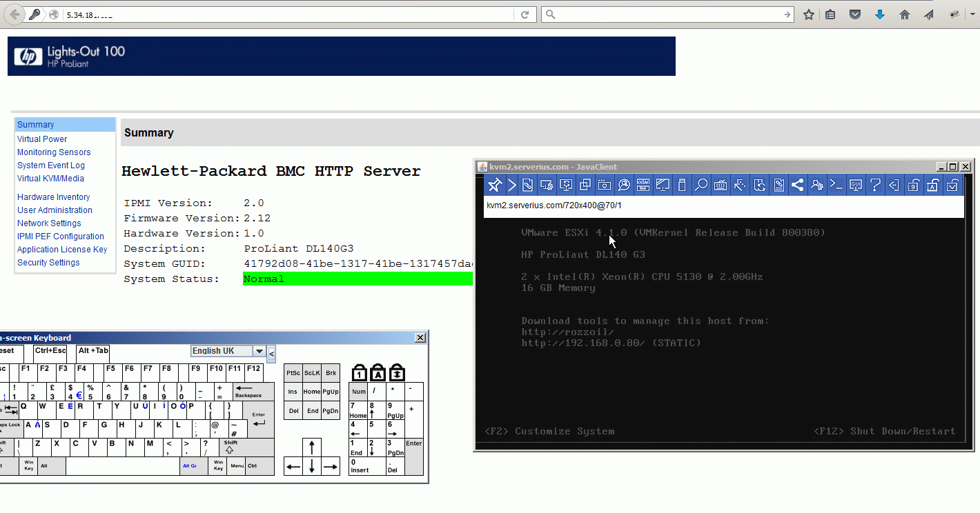Click the share icon in JavaClient toolbar
The width and height of the screenshot is (980, 513).
coord(797,185)
